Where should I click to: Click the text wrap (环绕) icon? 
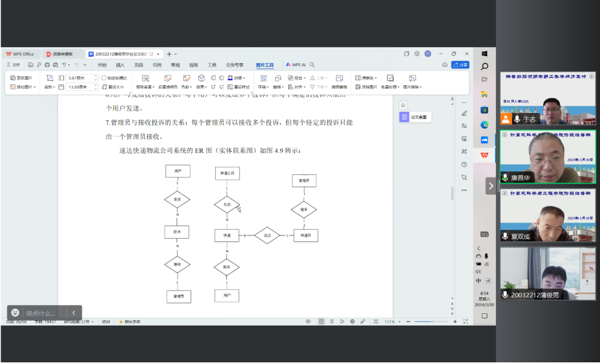pyautogui.click(x=264, y=78)
